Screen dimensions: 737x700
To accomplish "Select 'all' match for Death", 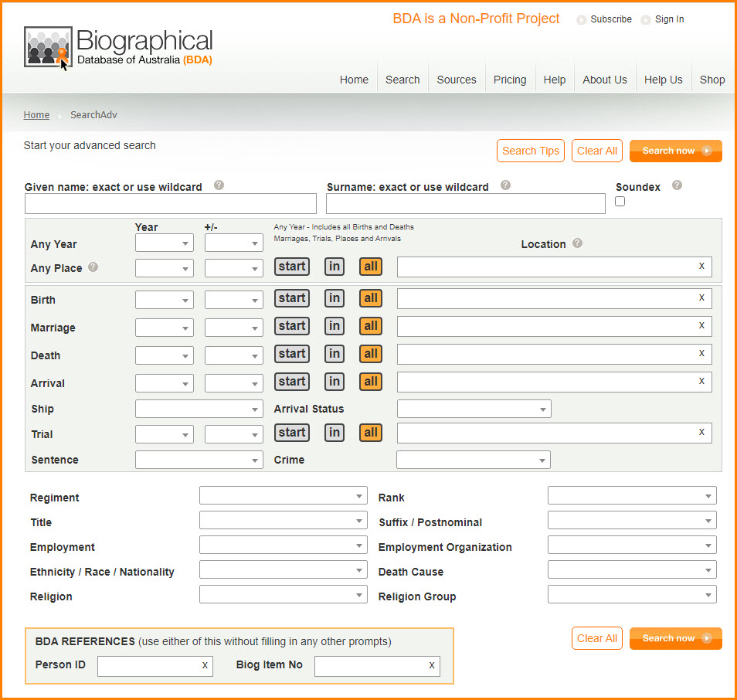I will point(370,354).
